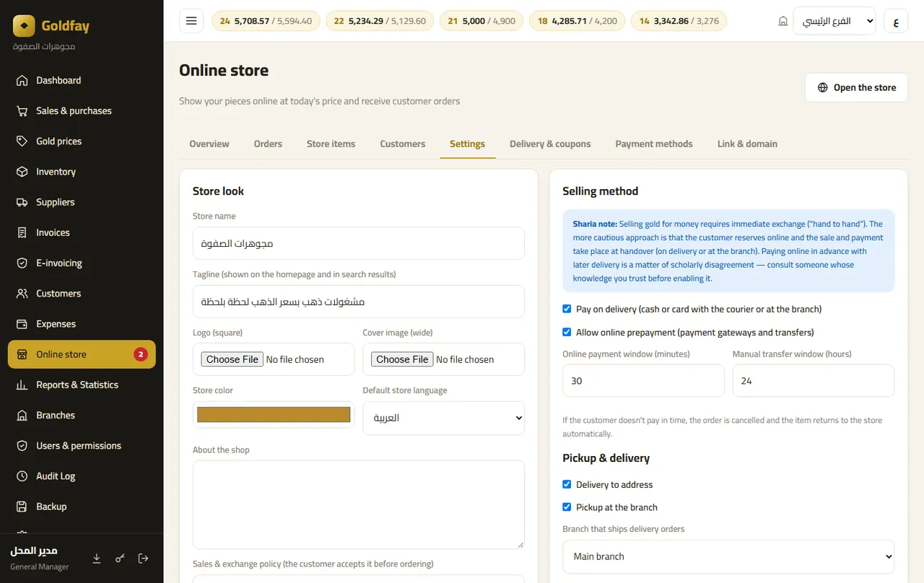This screenshot has height=583, width=924.
Task: Go to Branches page
Action: (82, 415)
